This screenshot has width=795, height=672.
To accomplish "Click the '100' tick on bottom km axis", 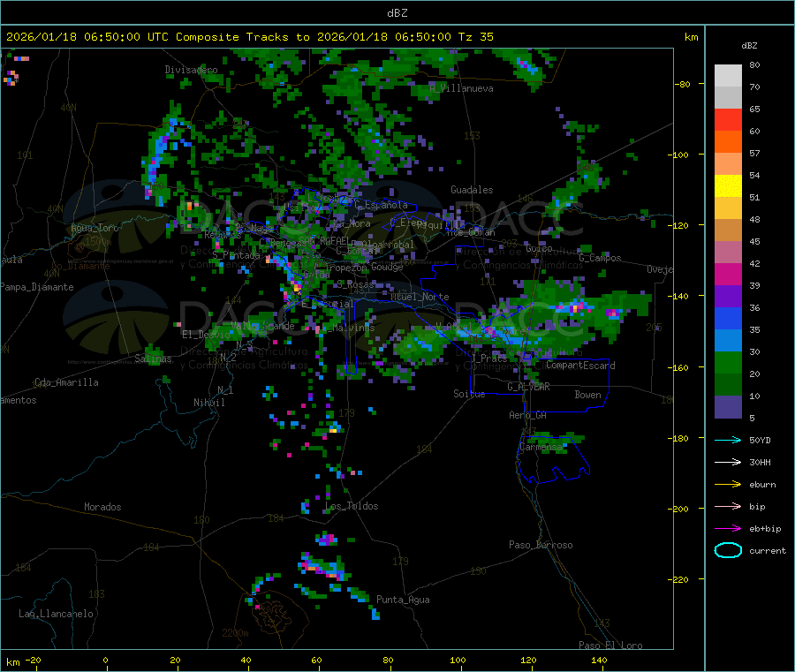I will [458, 660].
